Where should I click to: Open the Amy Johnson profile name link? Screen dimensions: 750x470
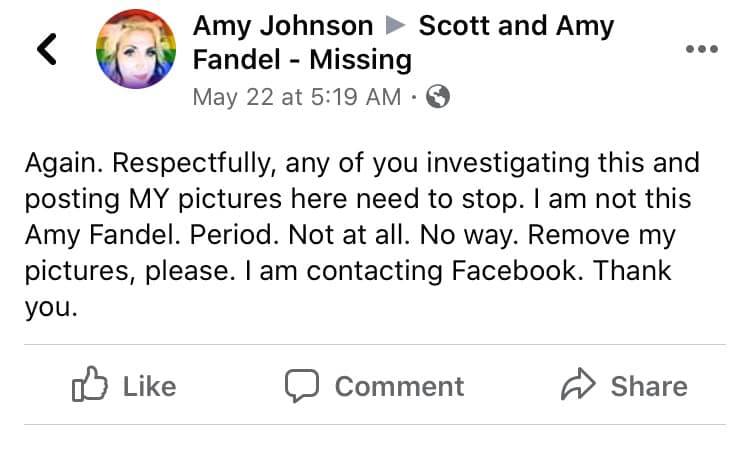tap(282, 26)
